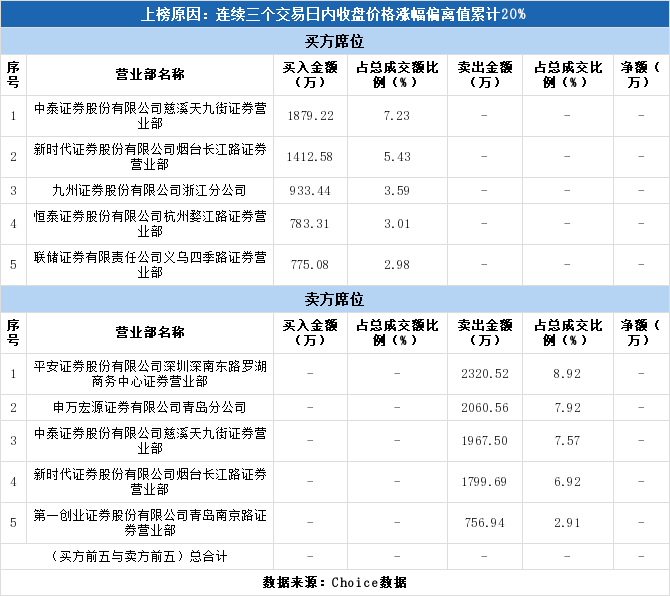Screen dimensions: 670x596
Task: Click percentage value 7.23
Action: [x=397, y=116]
